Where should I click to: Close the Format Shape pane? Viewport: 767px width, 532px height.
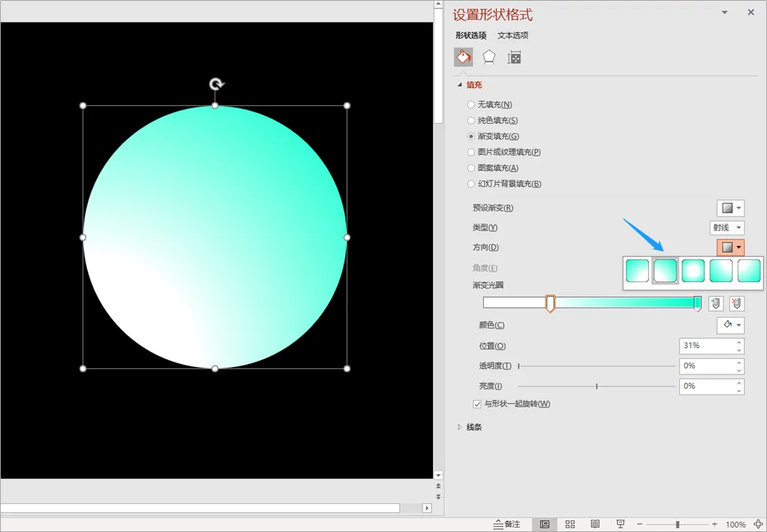(751, 13)
